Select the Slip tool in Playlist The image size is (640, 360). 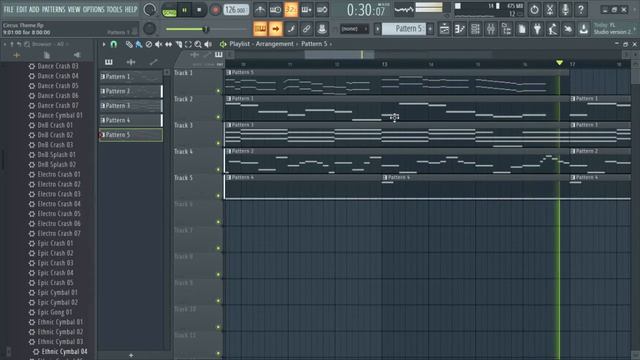(x=168, y=44)
